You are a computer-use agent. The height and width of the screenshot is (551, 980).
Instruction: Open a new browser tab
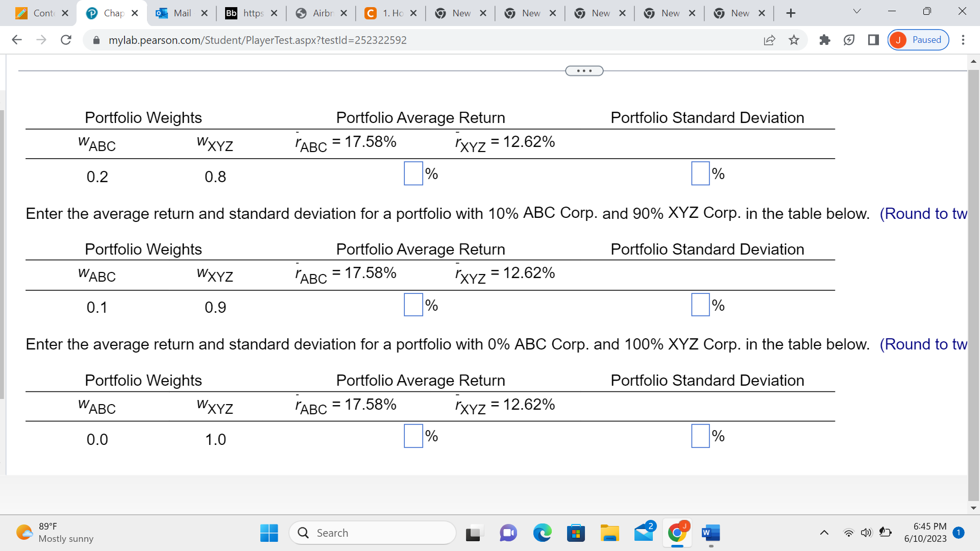(791, 13)
